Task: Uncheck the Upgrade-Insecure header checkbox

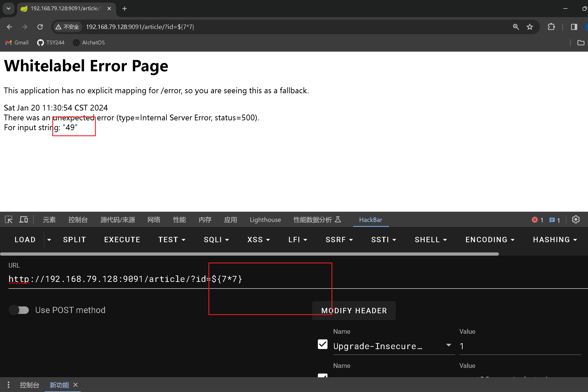Action: 322,344
